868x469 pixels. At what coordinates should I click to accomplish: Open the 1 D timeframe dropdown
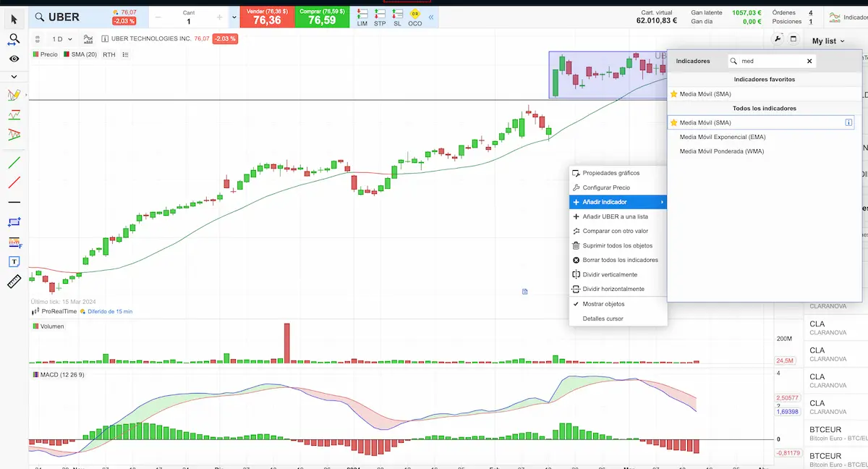point(61,39)
